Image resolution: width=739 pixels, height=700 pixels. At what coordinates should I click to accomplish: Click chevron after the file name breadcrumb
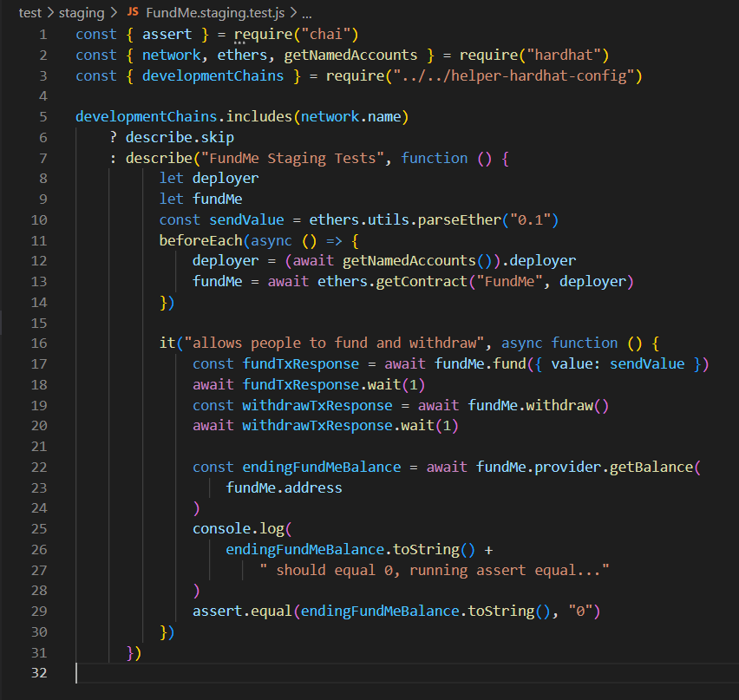(x=293, y=13)
